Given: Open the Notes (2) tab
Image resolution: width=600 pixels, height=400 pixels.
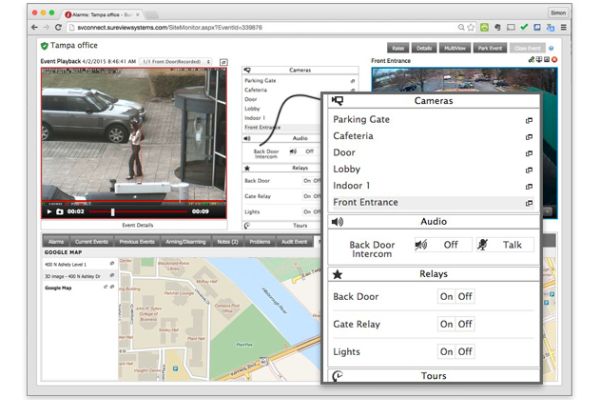Looking at the screenshot, I should (228, 242).
